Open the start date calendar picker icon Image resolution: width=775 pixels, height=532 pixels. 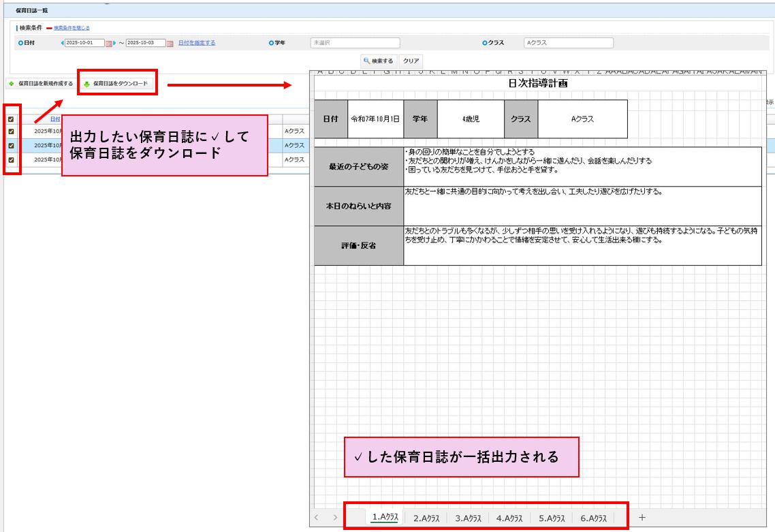(108, 43)
